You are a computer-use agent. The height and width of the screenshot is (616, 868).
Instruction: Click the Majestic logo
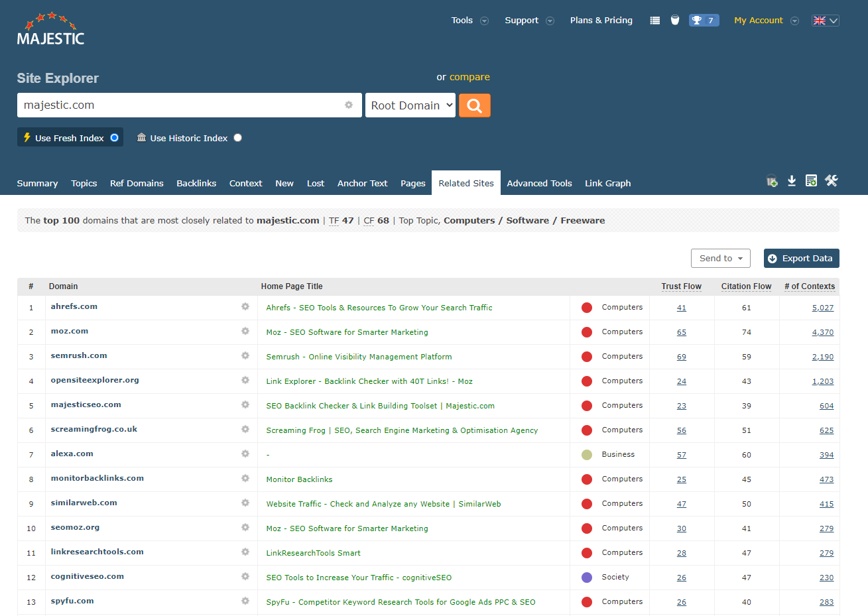tap(51, 29)
